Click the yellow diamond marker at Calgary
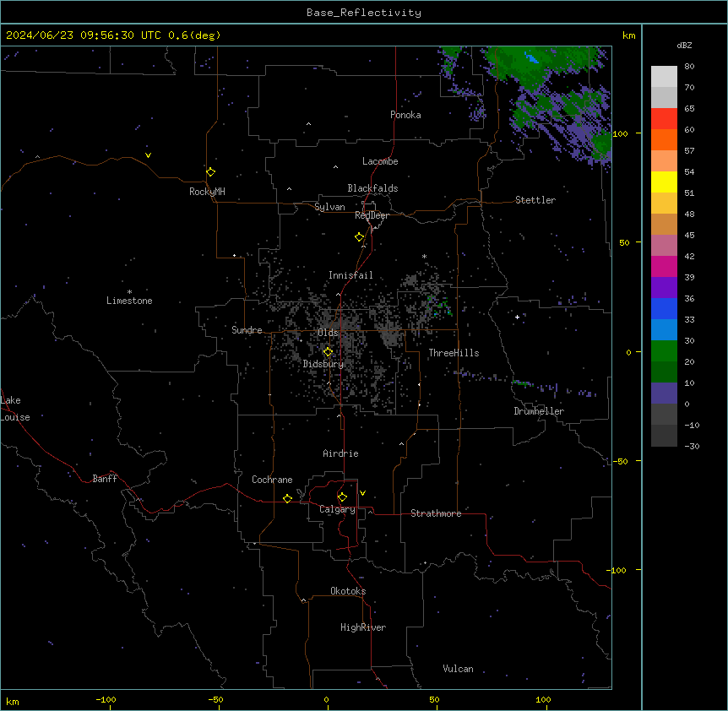The width and height of the screenshot is (728, 711). point(342,497)
